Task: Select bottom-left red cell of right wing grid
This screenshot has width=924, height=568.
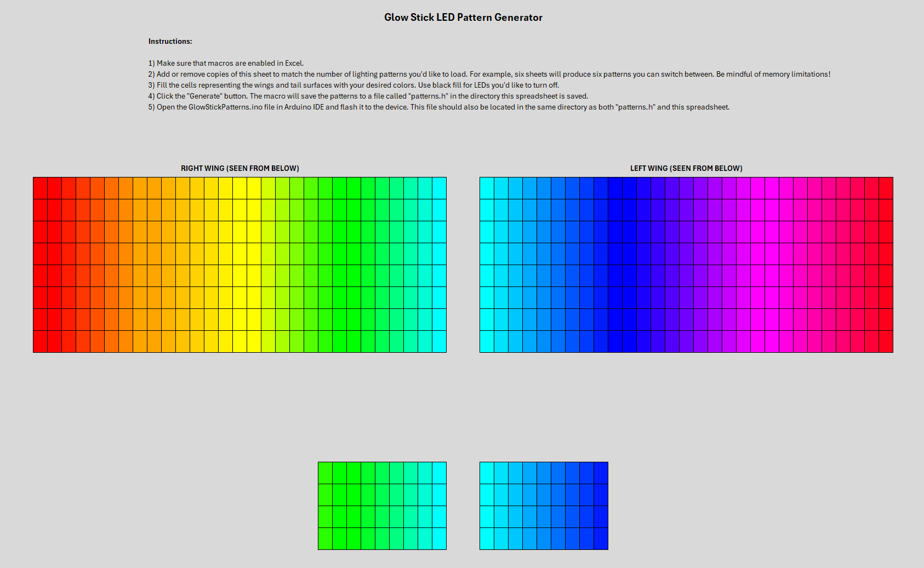Action: [41, 342]
